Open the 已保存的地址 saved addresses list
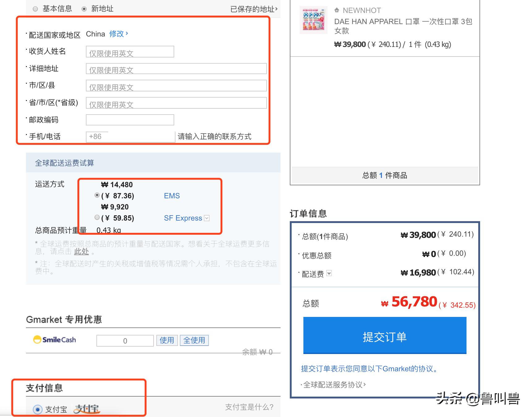Viewport: 532px width, 417px height. click(x=253, y=9)
